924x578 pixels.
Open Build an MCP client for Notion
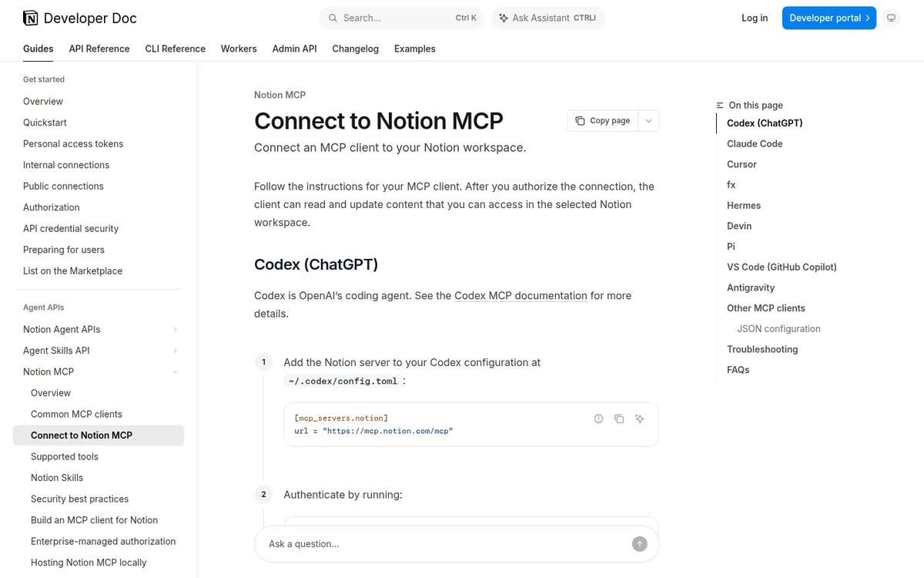(x=94, y=520)
